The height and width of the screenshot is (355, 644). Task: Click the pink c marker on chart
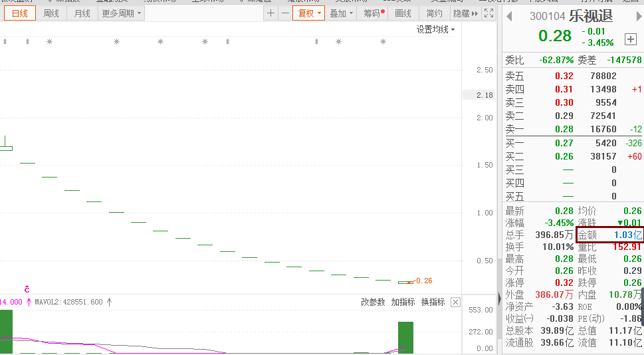(x=27, y=289)
